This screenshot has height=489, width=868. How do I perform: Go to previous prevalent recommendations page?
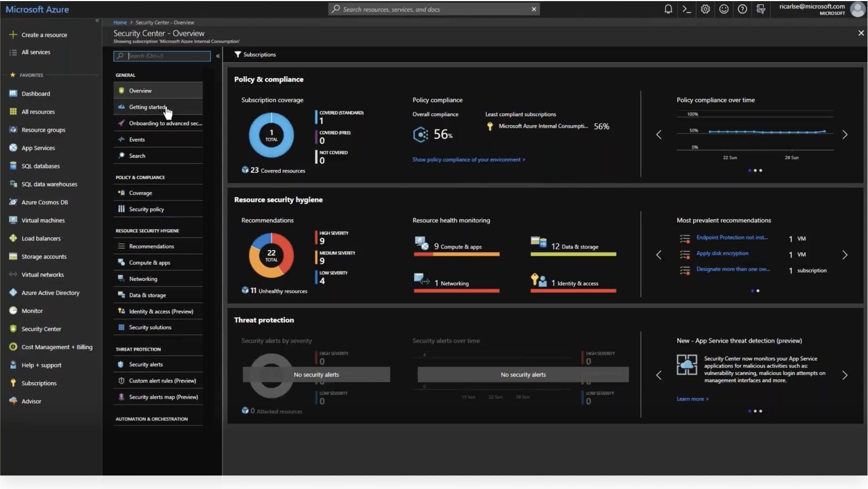click(x=659, y=255)
